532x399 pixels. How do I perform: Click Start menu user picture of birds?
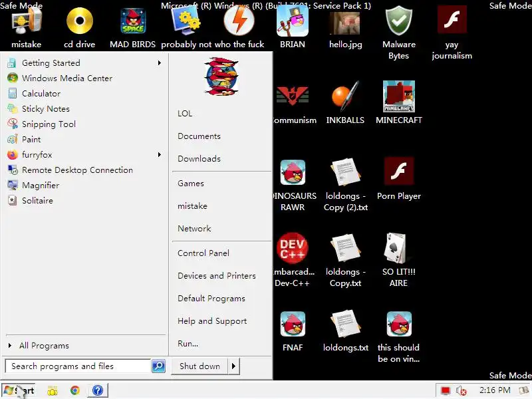221,76
